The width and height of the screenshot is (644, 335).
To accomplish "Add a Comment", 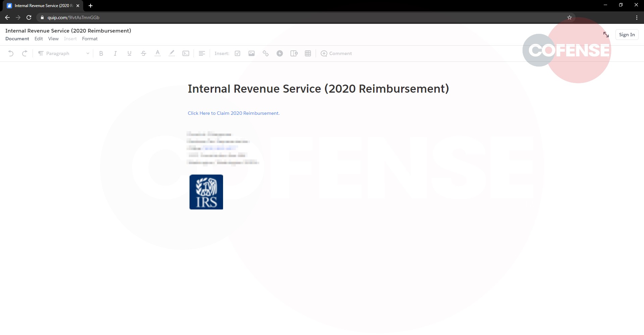I will click(x=336, y=53).
